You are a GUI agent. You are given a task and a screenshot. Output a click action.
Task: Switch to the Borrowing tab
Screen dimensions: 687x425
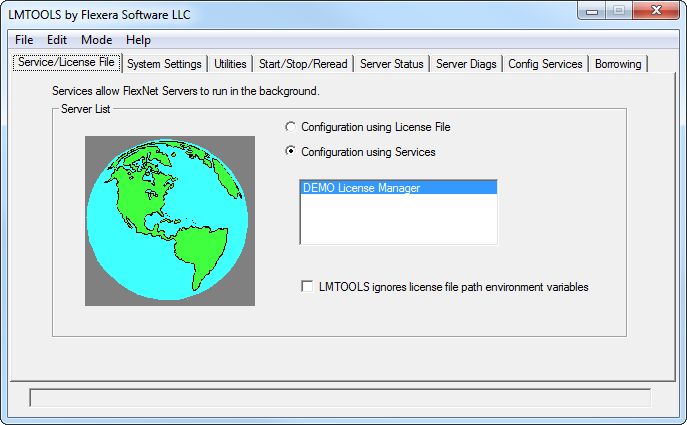click(618, 64)
